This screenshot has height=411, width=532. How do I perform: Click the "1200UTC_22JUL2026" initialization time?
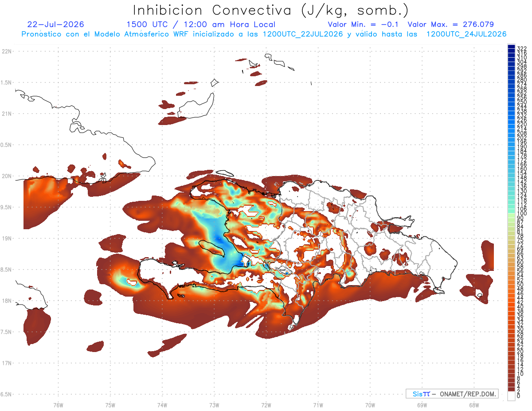pos(303,34)
